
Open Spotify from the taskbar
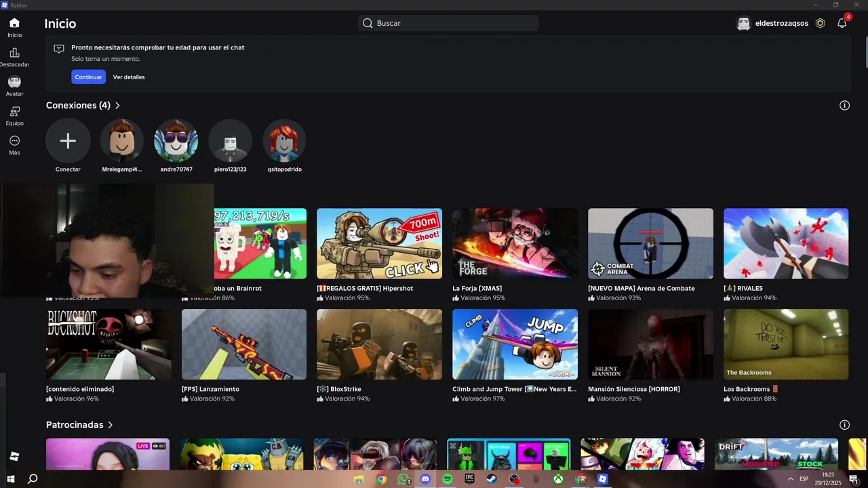[x=448, y=479]
